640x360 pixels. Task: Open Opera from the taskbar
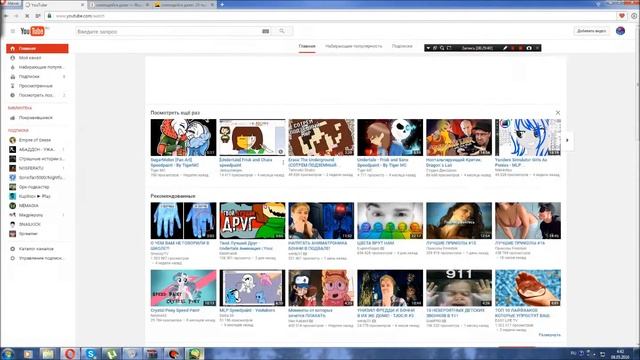click(70, 353)
